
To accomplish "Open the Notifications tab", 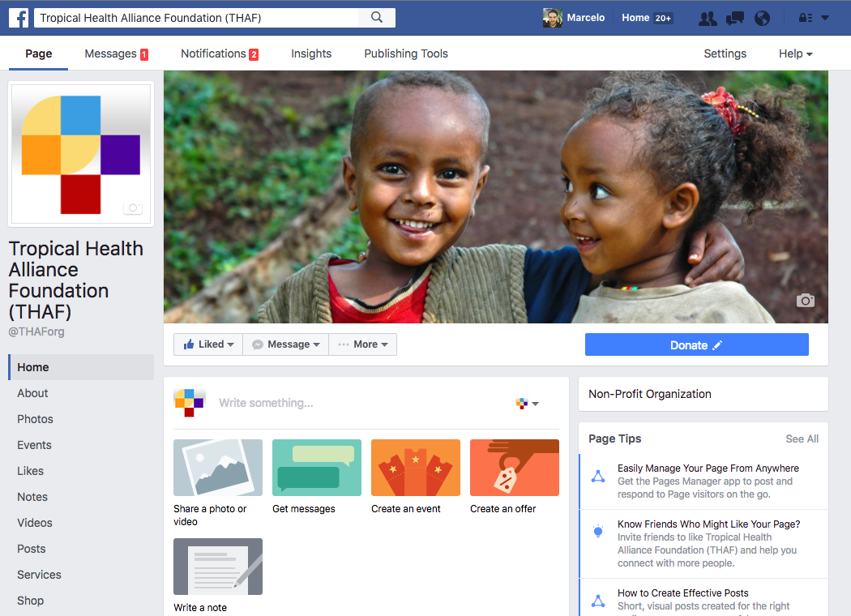I will point(220,53).
